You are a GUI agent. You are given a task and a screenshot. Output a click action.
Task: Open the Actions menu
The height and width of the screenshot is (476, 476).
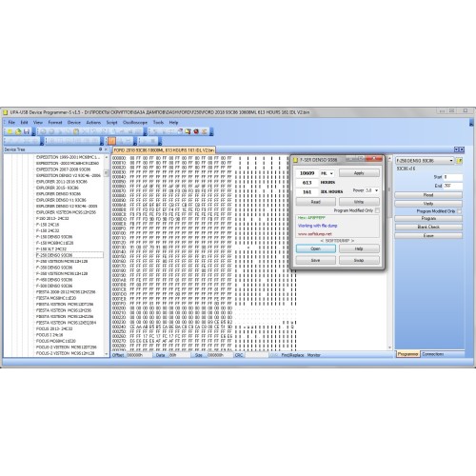pyautogui.click(x=93, y=123)
